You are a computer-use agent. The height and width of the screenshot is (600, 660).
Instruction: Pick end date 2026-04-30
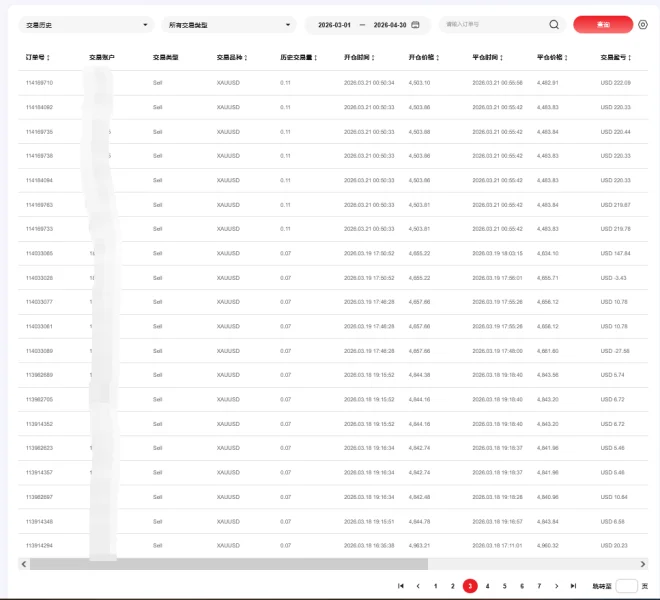[390, 25]
